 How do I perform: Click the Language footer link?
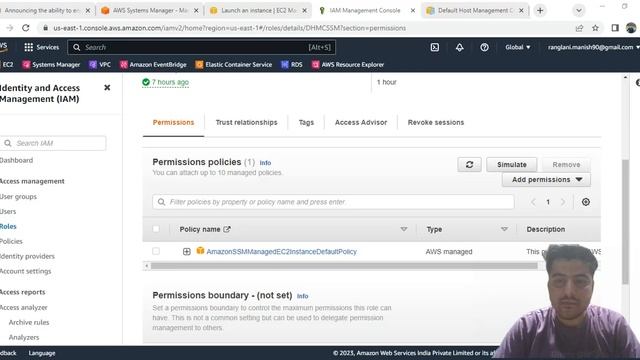42,353
